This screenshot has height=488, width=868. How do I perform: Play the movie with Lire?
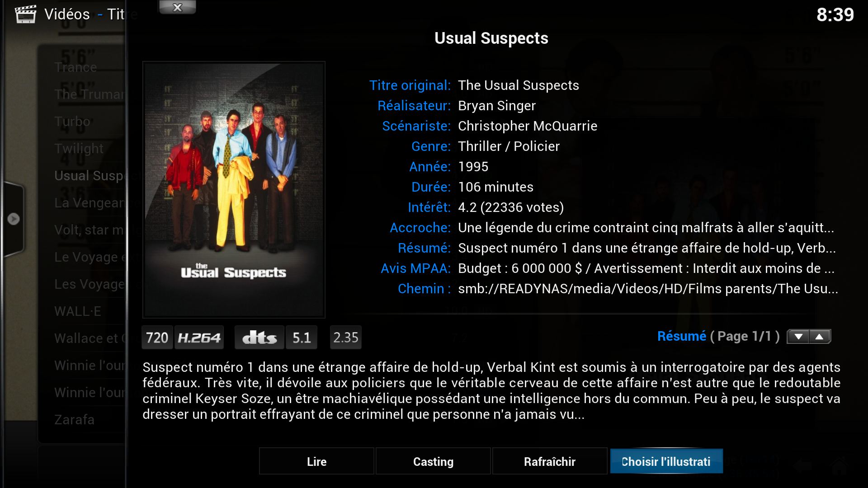(316, 461)
